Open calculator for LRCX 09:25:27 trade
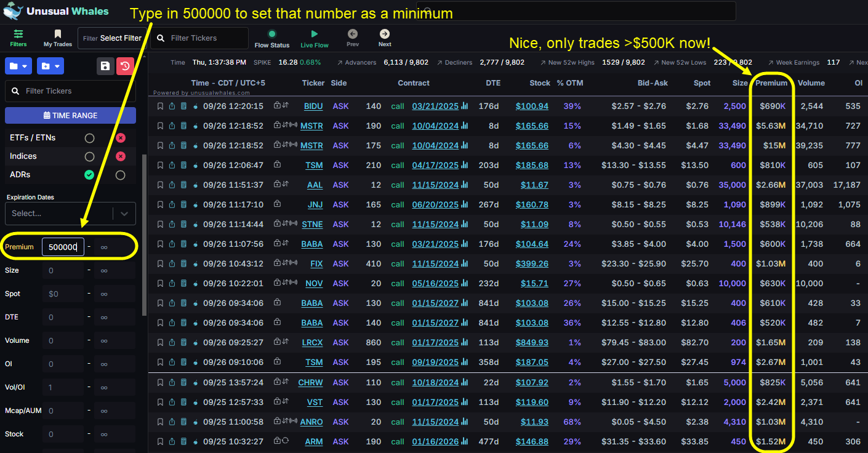This screenshot has width=868, height=453. pos(183,342)
